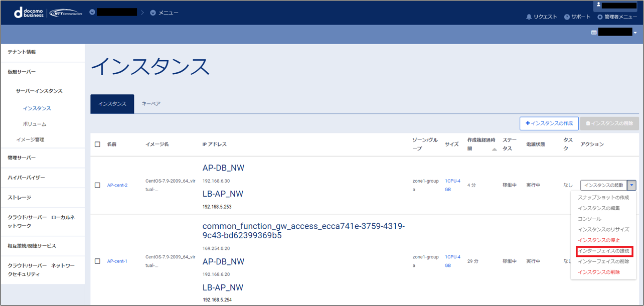Click the question mark icon beside サポート
Screen dimensions: 644x306
coord(567,17)
